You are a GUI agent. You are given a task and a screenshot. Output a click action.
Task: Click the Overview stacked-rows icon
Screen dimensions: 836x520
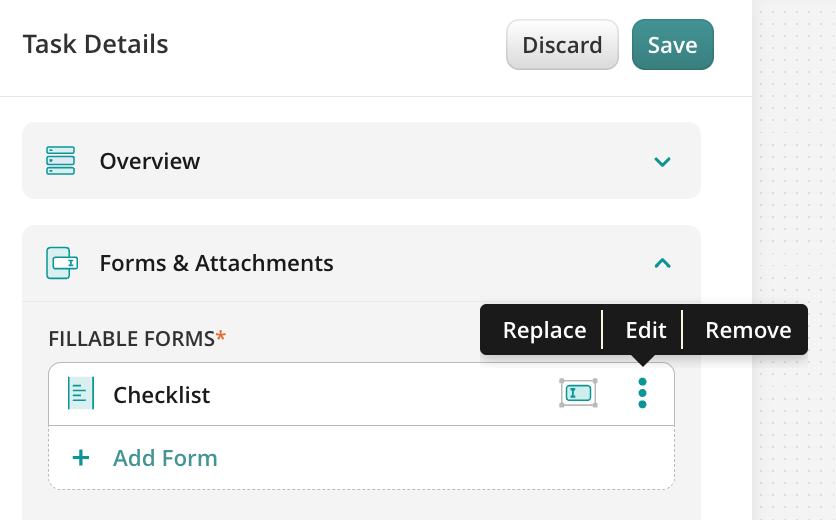(61, 161)
